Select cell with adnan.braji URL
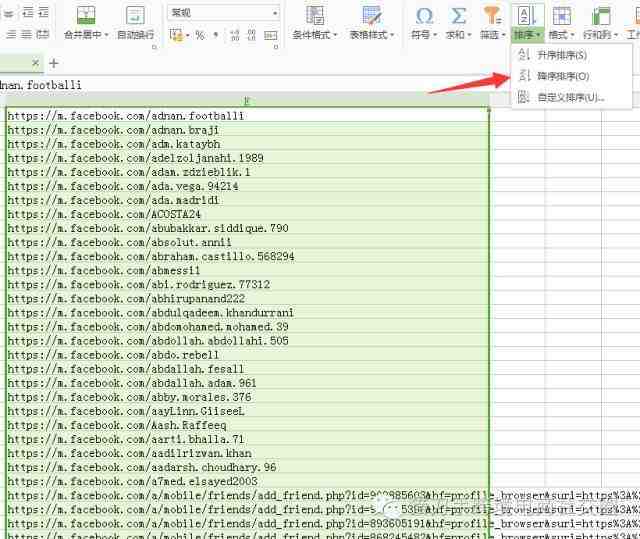The height and width of the screenshot is (539, 640). click(247, 130)
